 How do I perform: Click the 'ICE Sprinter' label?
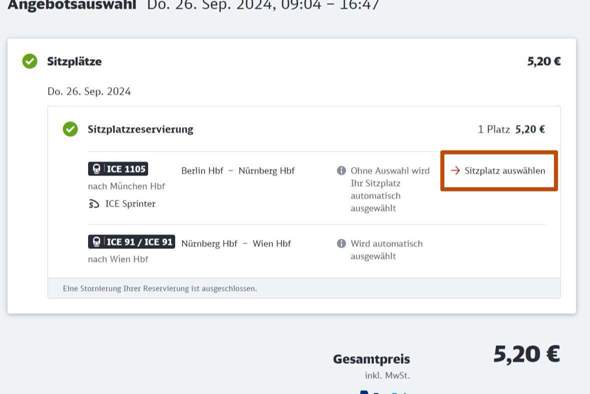click(130, 204)
